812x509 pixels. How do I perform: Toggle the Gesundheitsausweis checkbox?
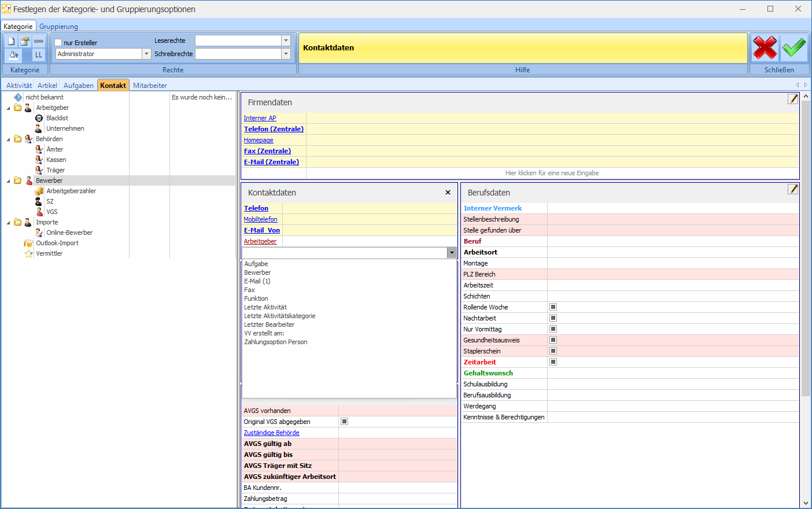(x=553, y=340)
